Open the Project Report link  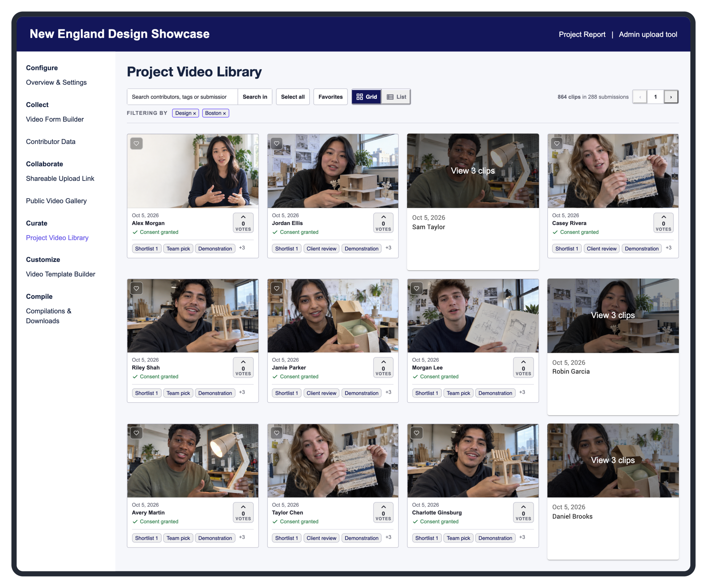click(x=582, y=34)
